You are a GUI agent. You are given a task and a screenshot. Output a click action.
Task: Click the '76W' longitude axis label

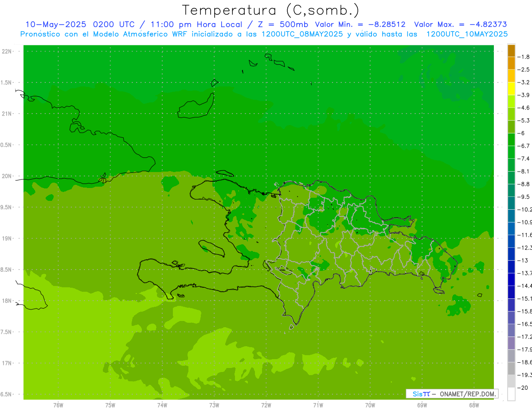click(58, 406)
